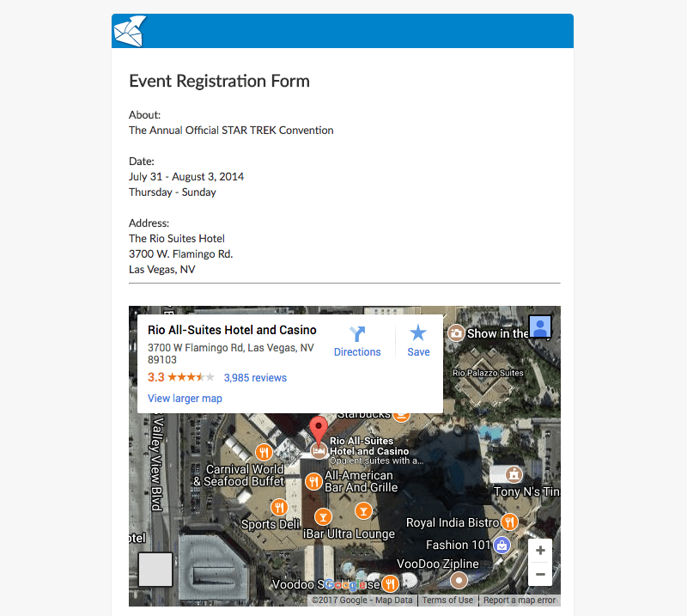
Task: Click the Save star icon
Action: coord(418,333)
